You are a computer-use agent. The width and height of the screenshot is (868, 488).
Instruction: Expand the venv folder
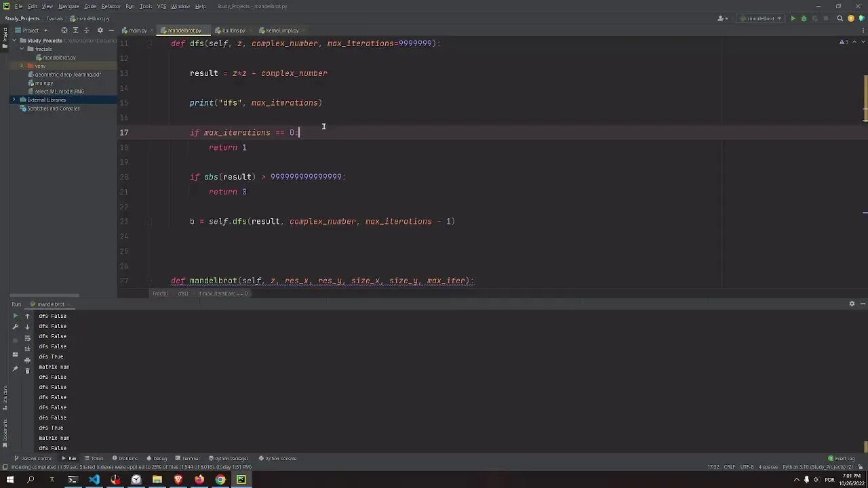pos(22,66)
